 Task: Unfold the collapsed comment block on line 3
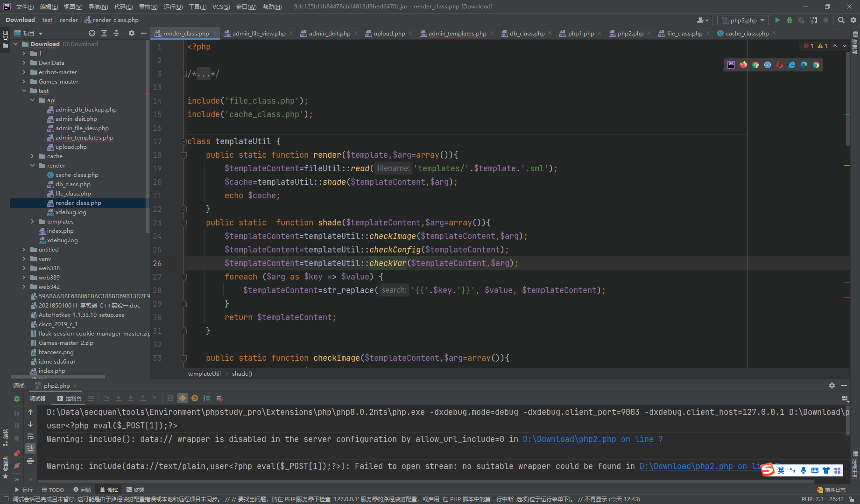click(183, 74)
